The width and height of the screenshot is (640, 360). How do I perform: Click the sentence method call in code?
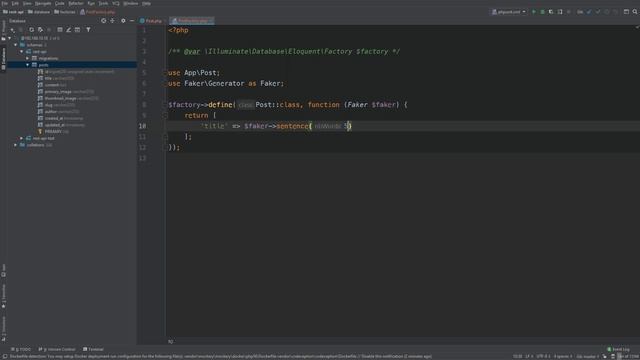[292, 126]
